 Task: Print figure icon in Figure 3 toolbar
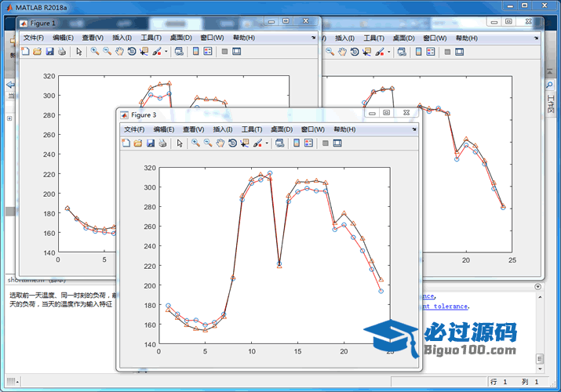click(x=162, y=143)
